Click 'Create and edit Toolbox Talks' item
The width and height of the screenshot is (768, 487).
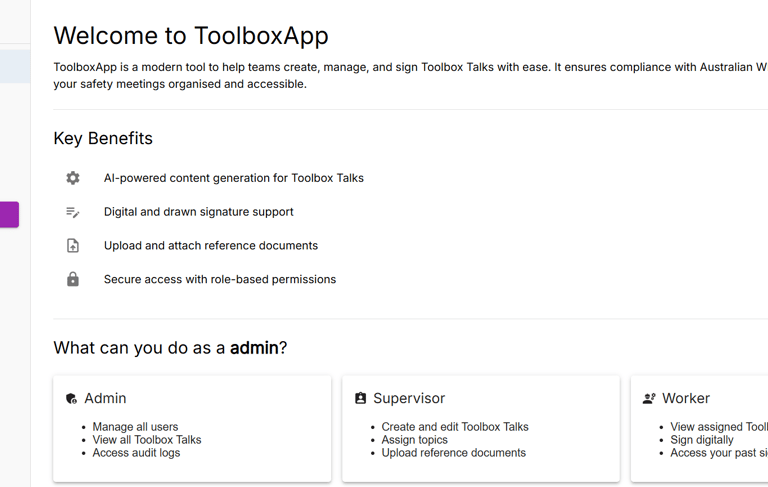pyautogui.click(x=455, y=427)
